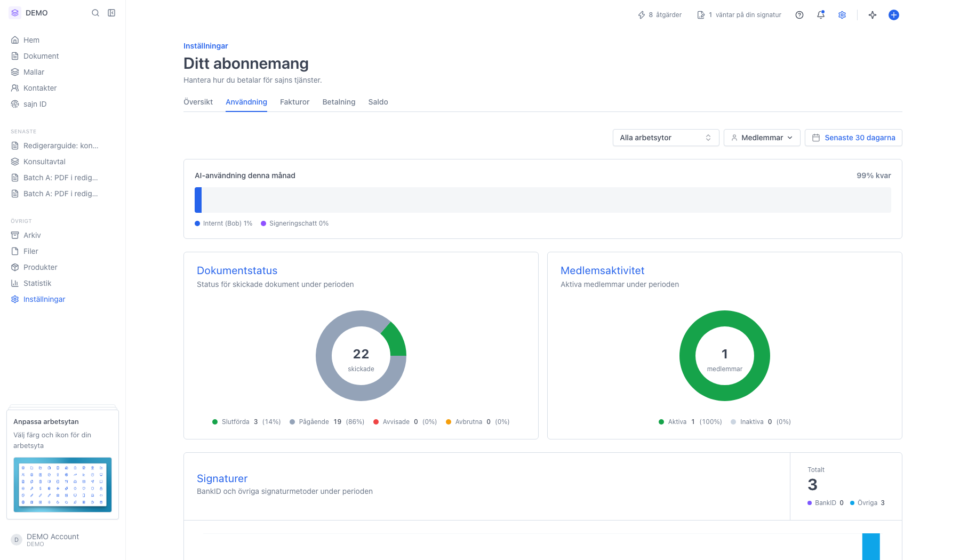Click the green Slutförda donut segment
This screenshot has height=560, width=960.
396,340
